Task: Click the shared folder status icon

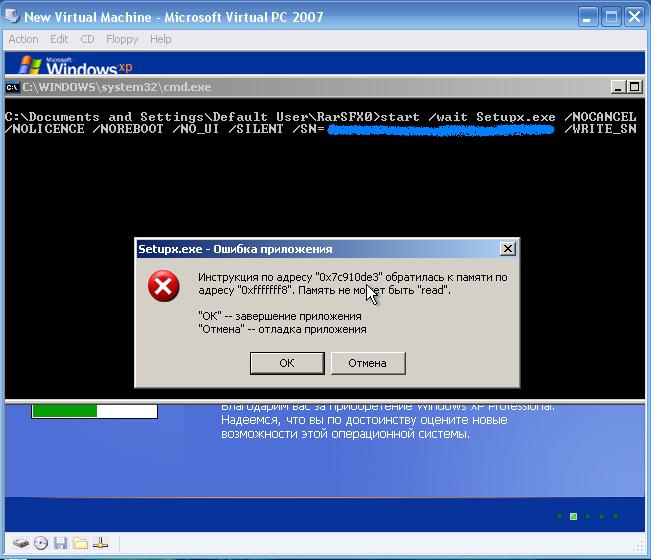Action: [x=81, y=543]
